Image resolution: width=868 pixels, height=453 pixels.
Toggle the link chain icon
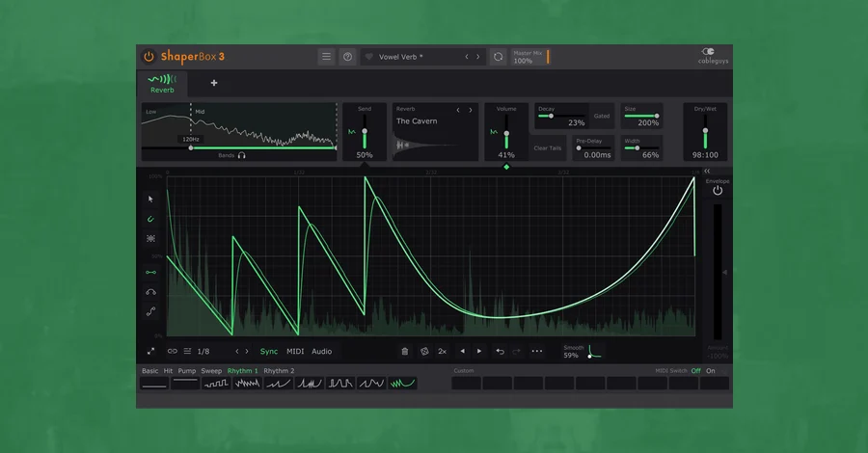[173, 351]
